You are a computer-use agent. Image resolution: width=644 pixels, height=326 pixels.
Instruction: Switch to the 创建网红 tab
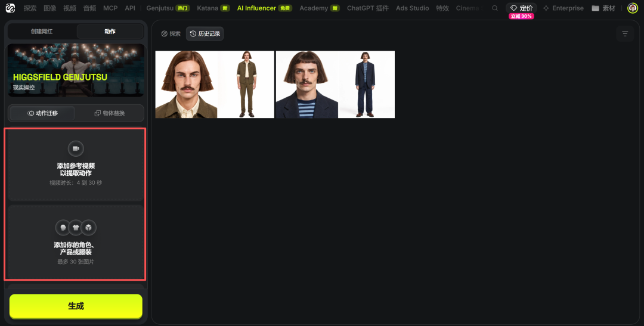(42, 32)
